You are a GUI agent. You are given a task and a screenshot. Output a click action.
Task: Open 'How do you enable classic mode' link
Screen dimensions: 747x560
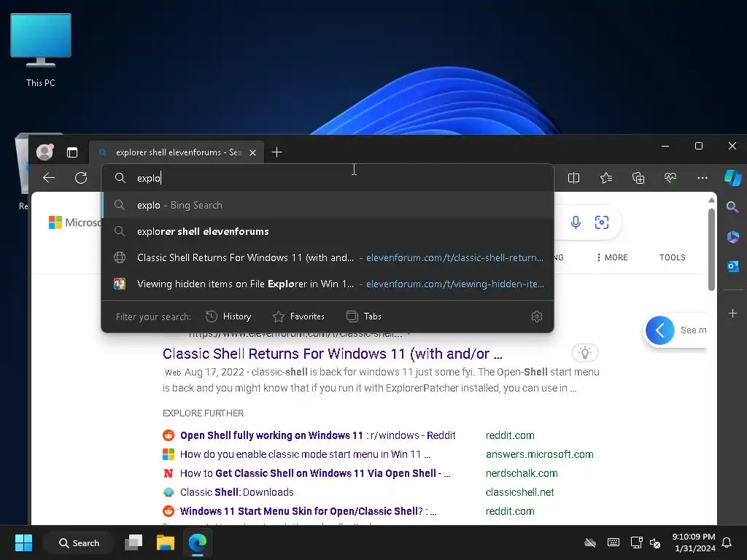(306, 454)
